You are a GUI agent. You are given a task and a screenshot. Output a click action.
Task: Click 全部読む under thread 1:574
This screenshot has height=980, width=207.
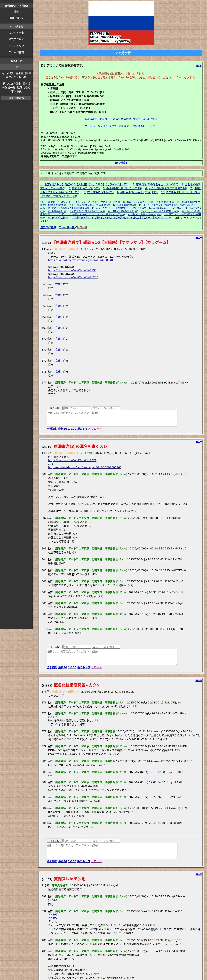[52, 429]
